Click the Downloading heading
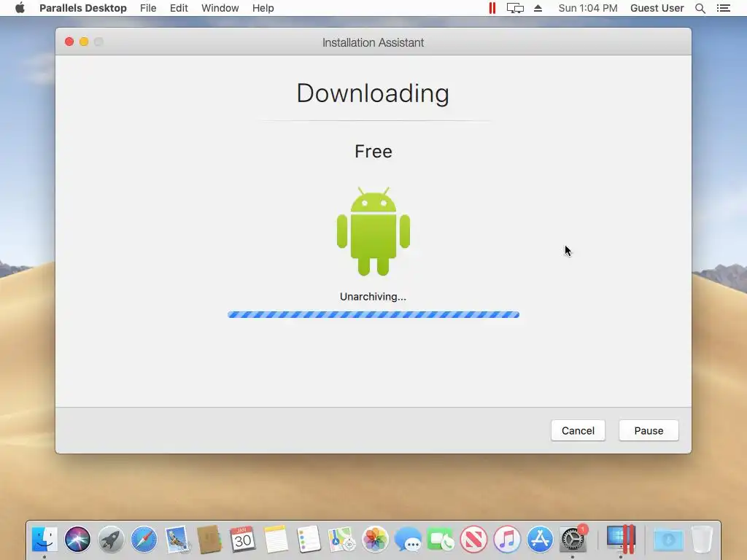This screenshot has height=560, width=747. point(373,93)
